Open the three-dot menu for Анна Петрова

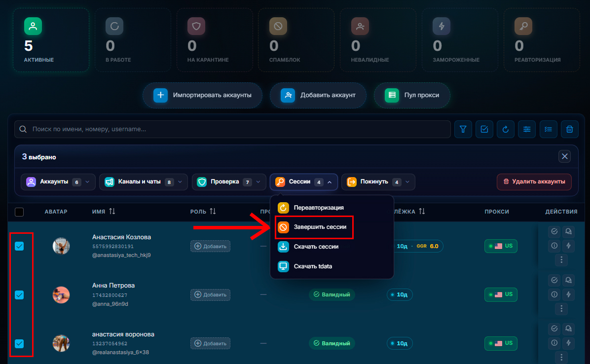coord(561,308)
